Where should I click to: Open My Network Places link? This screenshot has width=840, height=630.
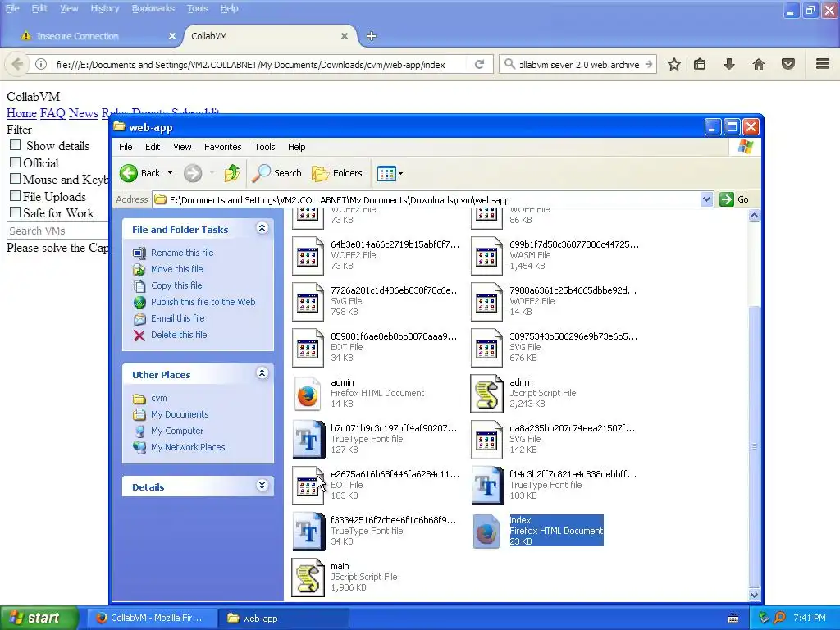coord(188,447)
